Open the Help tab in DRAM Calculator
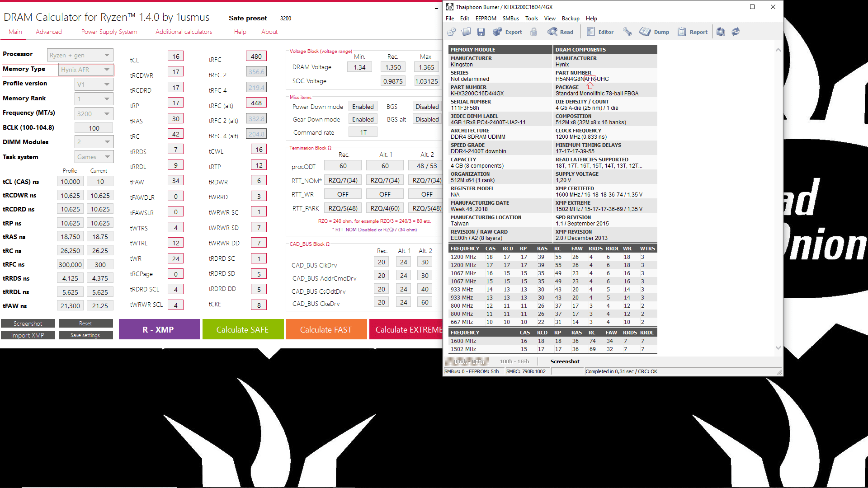 click(240, 32)
